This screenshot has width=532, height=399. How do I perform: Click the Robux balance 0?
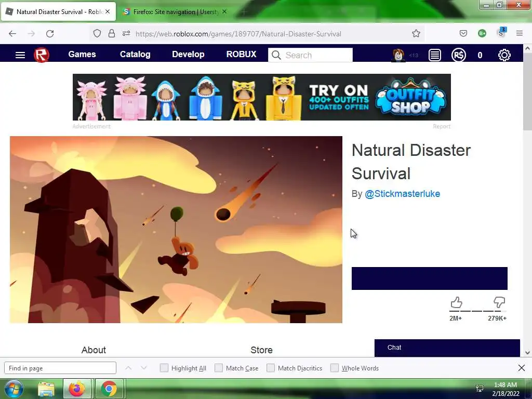click(480, 55)
